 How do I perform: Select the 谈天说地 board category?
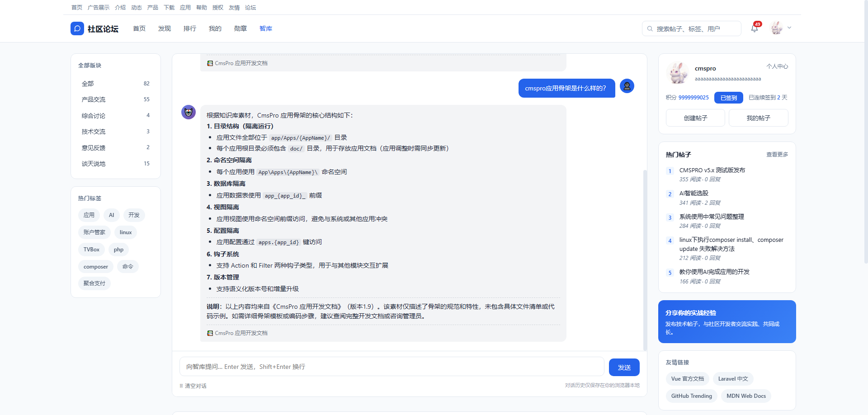(116, 164)
